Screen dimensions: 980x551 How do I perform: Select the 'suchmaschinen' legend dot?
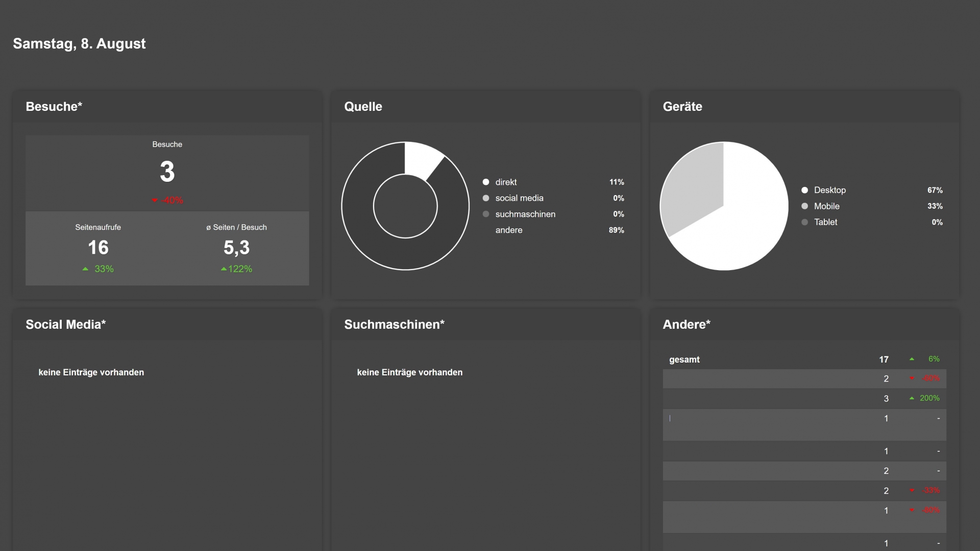pos(486,214)
